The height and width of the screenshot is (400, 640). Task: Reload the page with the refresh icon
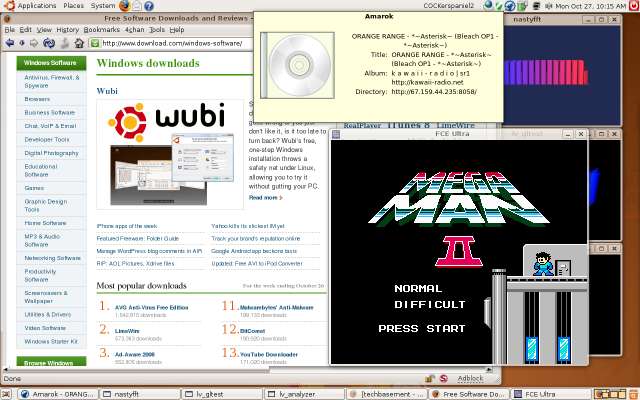tap(49, 43)
